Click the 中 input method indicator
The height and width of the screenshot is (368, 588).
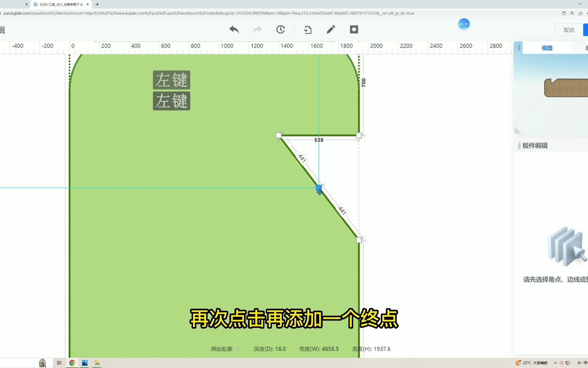[585, 363]
